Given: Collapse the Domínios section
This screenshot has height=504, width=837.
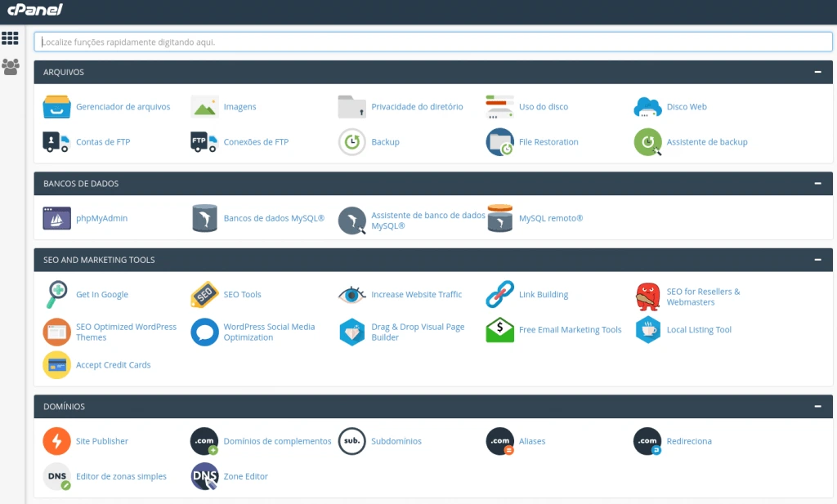Looking at the screenshot, I should pos(818,406).
